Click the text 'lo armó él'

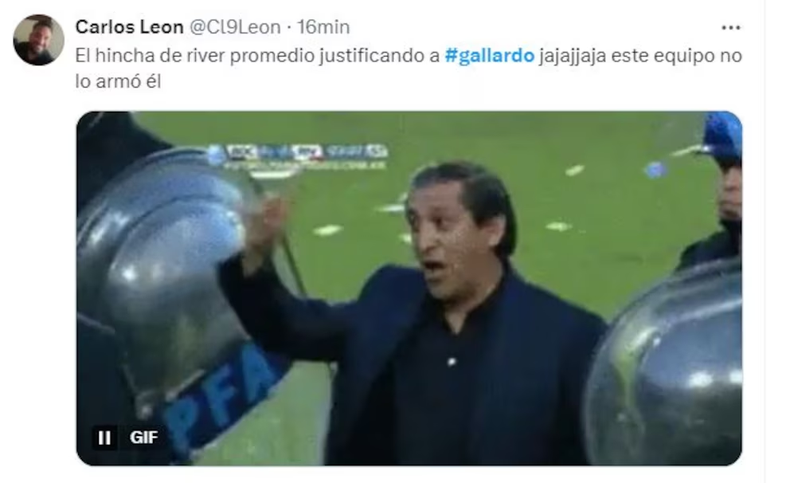pyautogui.click(x=118, y=81)
